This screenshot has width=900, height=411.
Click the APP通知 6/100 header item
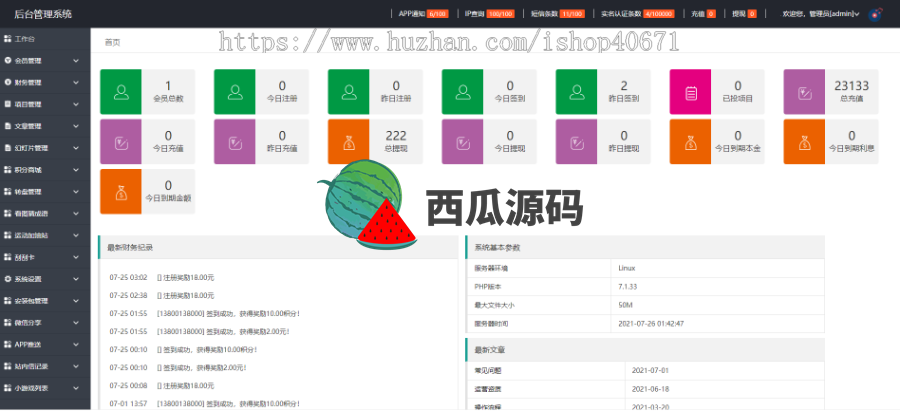click(423, 14)
